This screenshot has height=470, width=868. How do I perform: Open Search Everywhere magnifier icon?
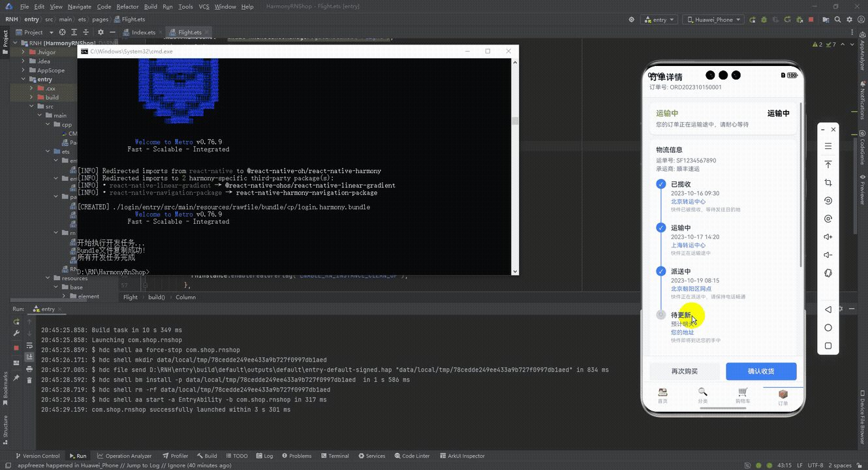[x=837, y=20]
